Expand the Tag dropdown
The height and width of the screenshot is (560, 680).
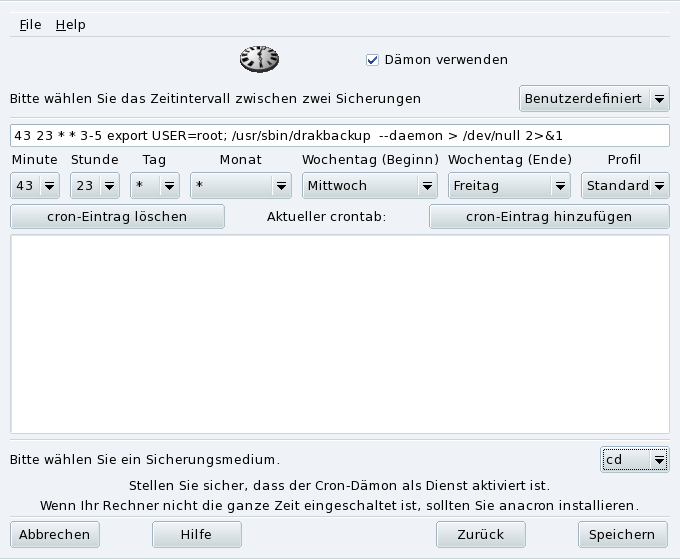[x=154, y=186]
